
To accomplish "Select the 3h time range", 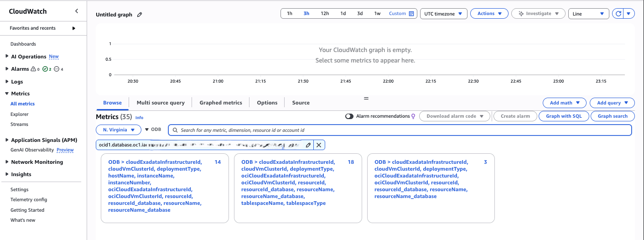I will 306,14.
